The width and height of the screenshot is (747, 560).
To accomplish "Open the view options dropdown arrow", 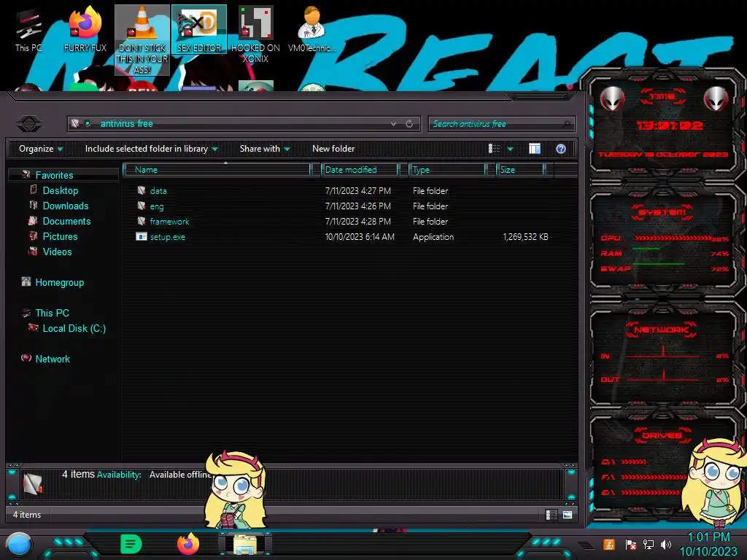I will pyautogui.click(x=510, y=149).
